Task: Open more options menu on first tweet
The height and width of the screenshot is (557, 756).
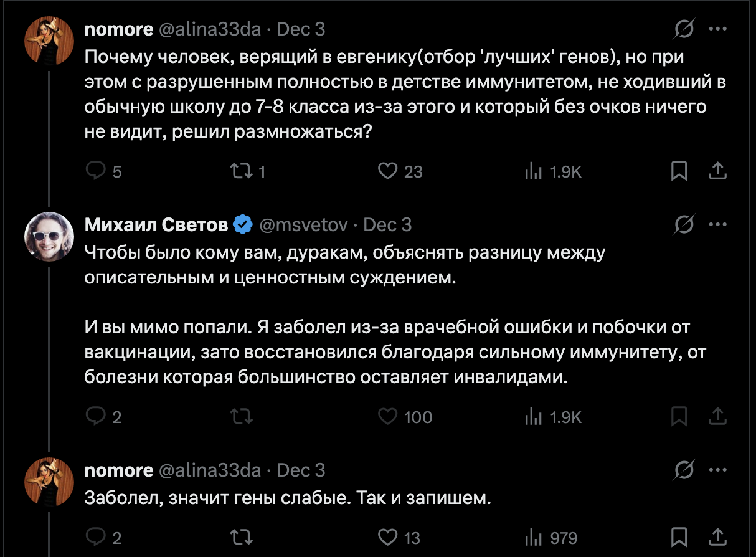Action: click(x=718, y=29)
